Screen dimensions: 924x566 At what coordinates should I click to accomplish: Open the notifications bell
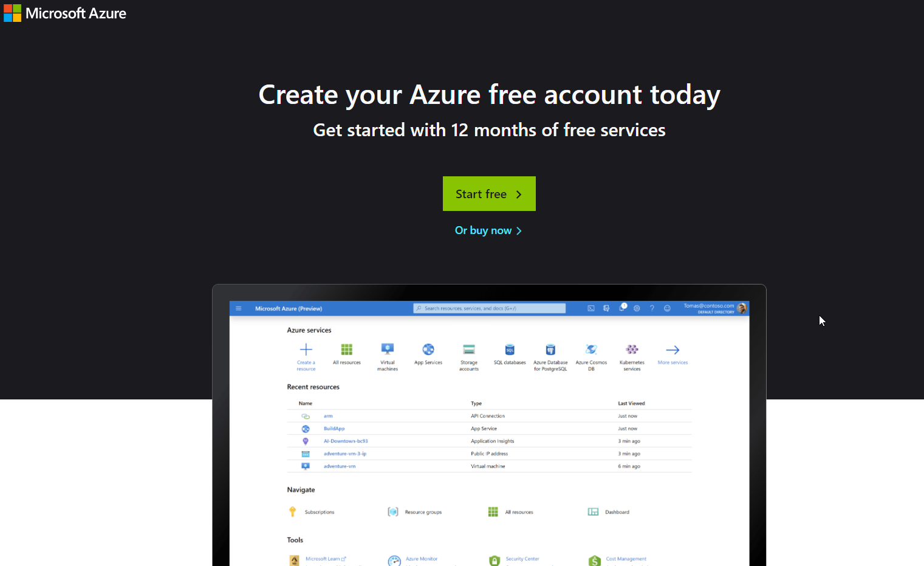(622, 308)
